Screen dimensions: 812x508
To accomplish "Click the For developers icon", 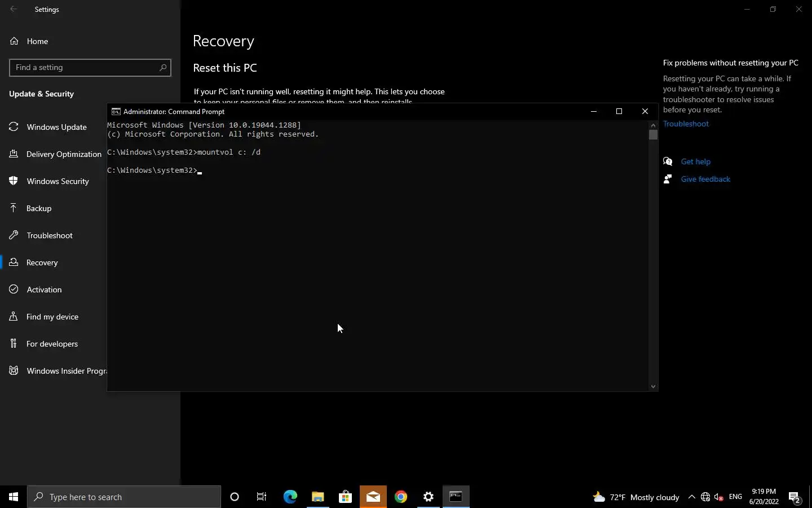I will 14,344.
